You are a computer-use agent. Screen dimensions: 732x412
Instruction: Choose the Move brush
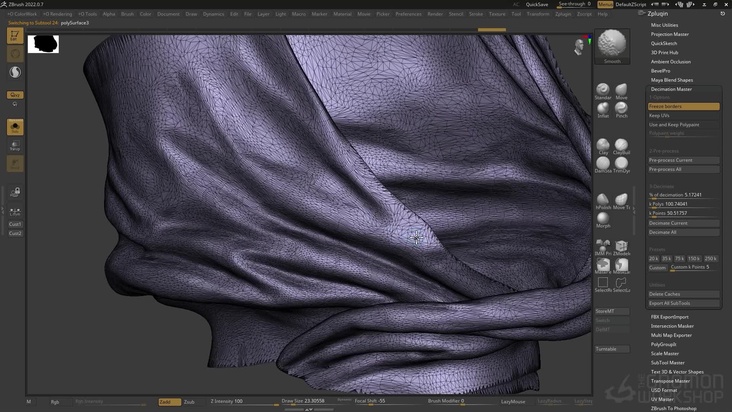tap(621, 90)
